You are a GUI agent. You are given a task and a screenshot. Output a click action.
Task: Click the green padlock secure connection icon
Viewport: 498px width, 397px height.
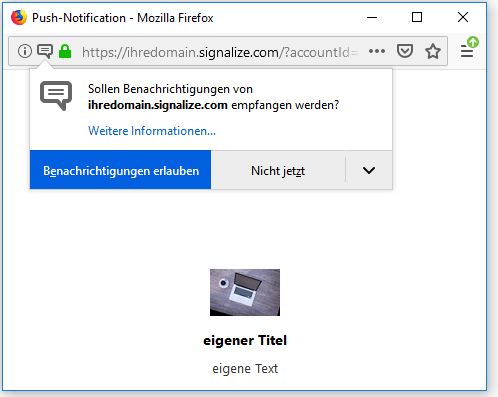click(x=65, y=51)
